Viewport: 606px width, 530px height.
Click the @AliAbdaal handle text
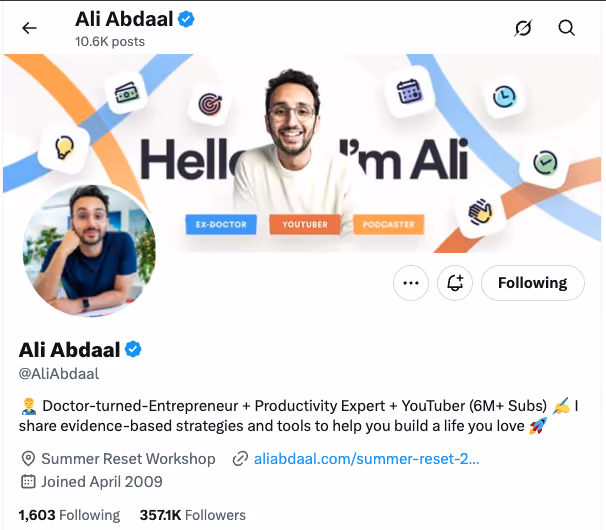[x=59, y=374]
